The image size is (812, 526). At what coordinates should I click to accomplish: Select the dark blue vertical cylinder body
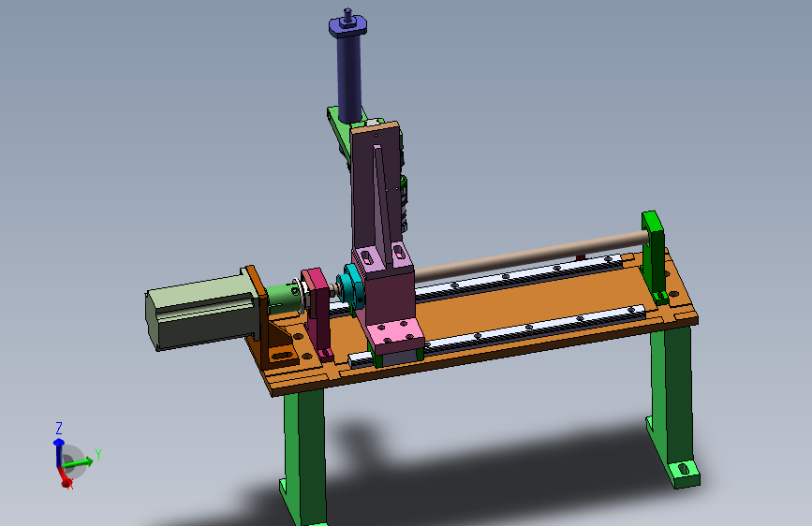click(349, 78)
